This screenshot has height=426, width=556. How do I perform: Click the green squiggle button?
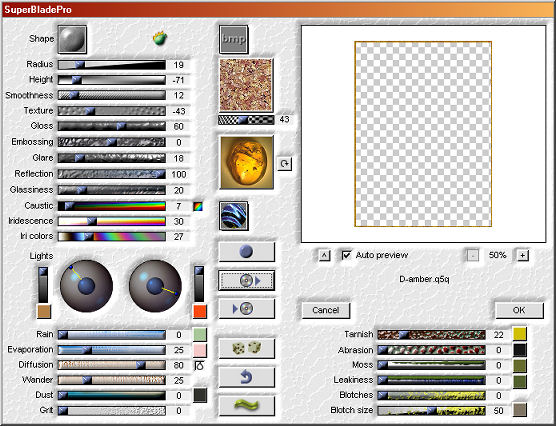pyautogui.click(x=246, y=405)
